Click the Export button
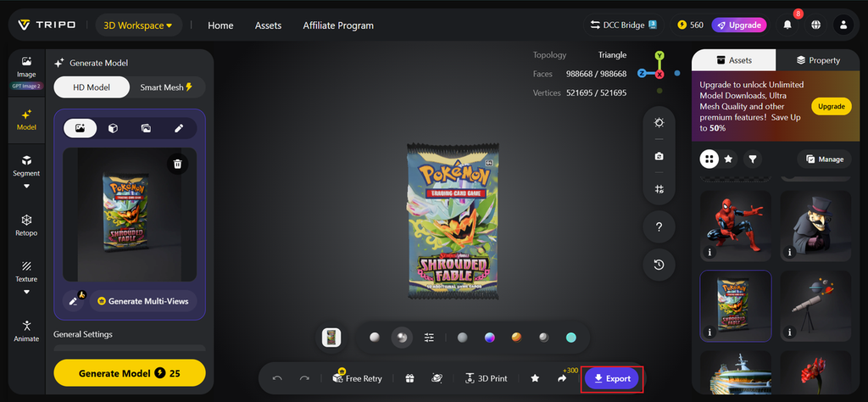868x402 pixels. click(x=612, y=379)
